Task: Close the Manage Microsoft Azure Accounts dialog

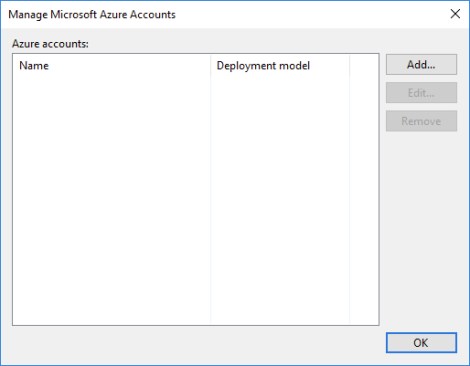Action: tap(455, 14)
